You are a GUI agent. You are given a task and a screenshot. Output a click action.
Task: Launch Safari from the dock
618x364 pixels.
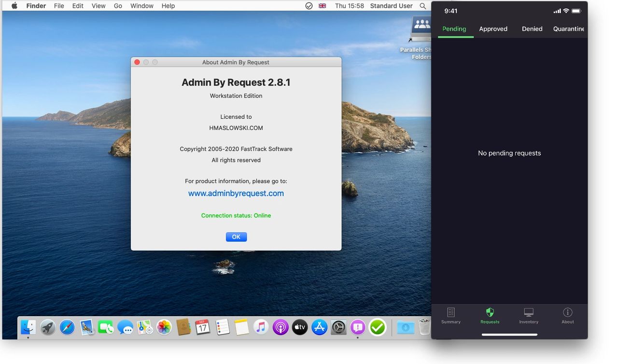pos(67,327)
